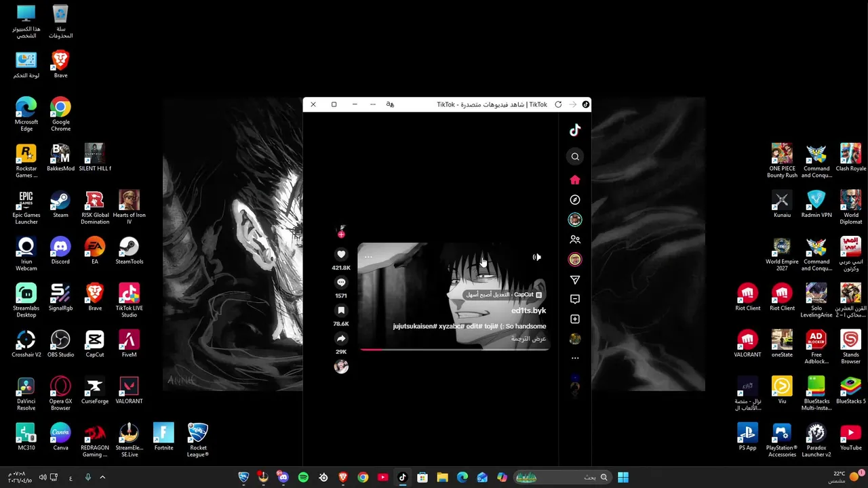
Task: Select the Rocket League desktop icon
Action: coord(198,440)
